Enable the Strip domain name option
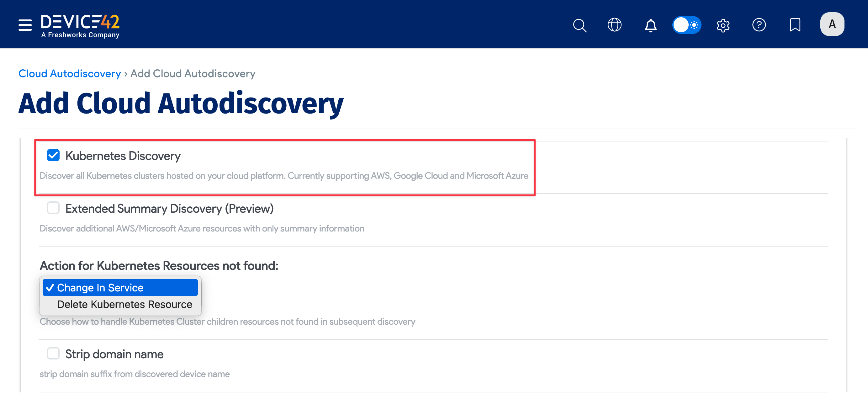Screen dimensions: 868x399 click(x=53, y=353)
